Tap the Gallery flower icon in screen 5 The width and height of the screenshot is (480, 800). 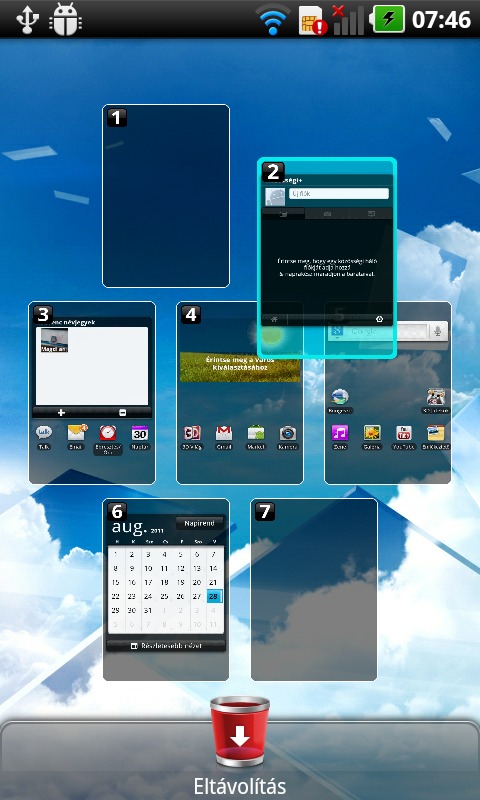[x=372, y=433]
